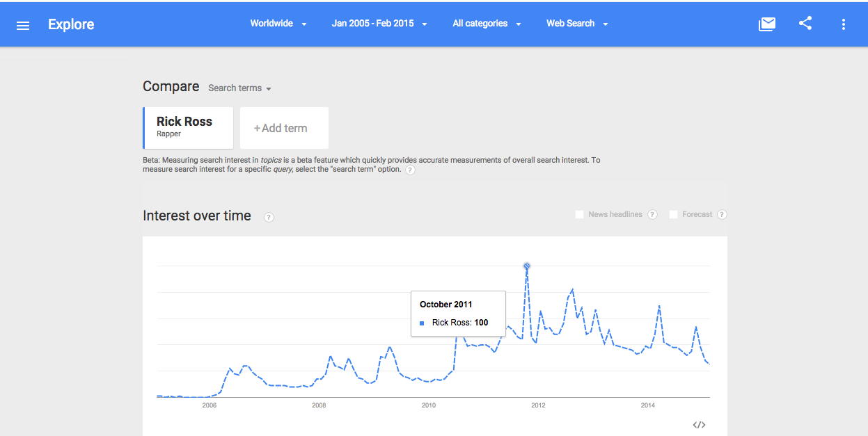Click the 2012 x-axis label
This screenshot has height=436, width=868.
click(x=538, y=405)
